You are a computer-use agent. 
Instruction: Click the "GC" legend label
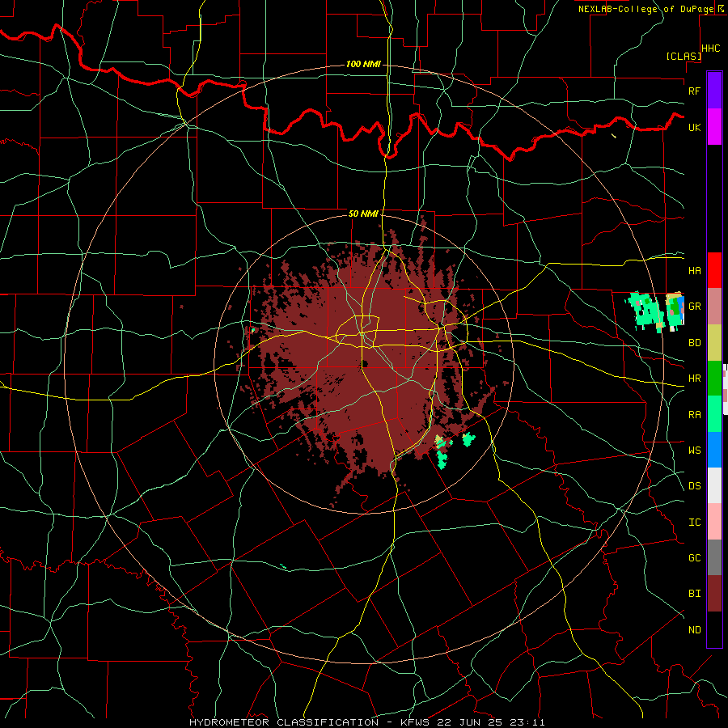(694, 557)
